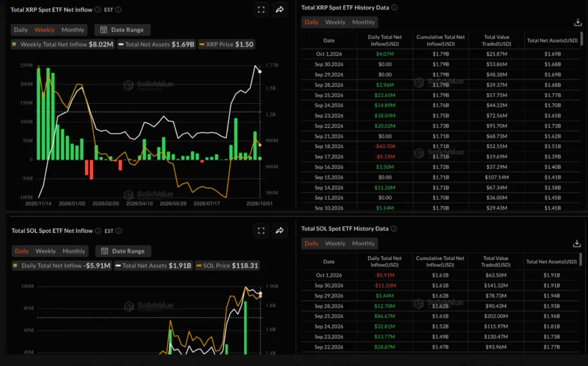This screenshot has height=366, width=588.
Task: Switch XRP inflow chart to Monthly
Action: (x=73, y=30)
